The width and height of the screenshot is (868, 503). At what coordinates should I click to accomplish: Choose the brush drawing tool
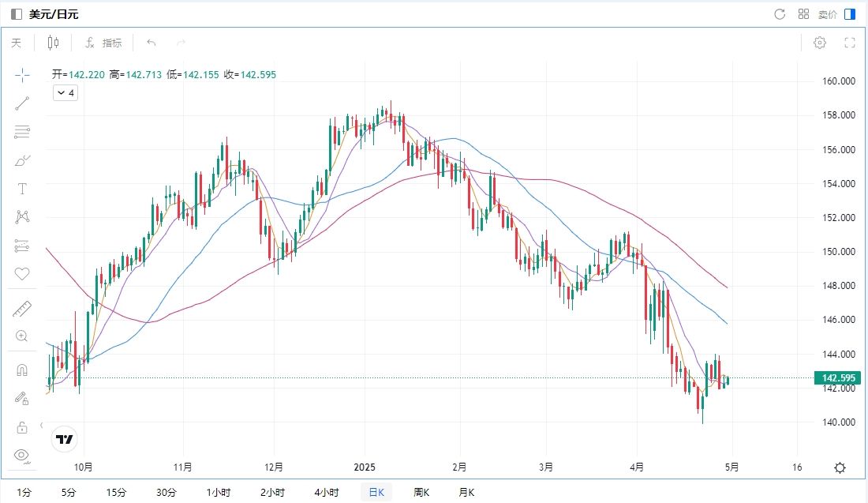point(22,160)
